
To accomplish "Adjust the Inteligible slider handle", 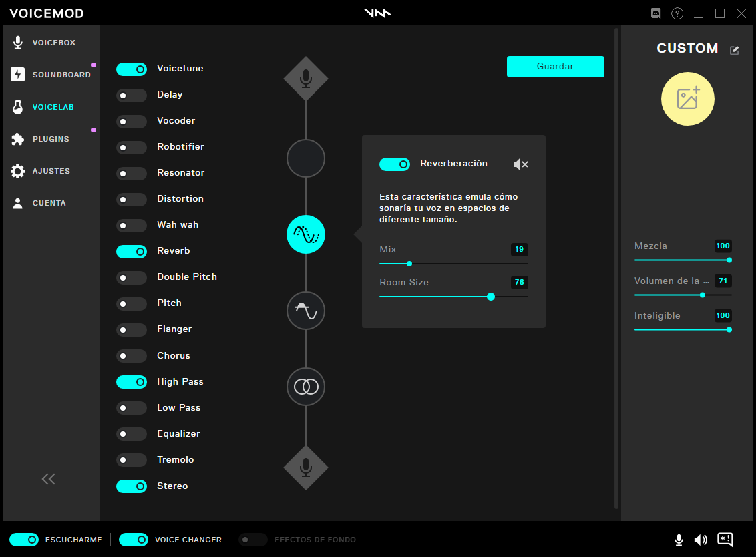I will click(x=729, y=330).
